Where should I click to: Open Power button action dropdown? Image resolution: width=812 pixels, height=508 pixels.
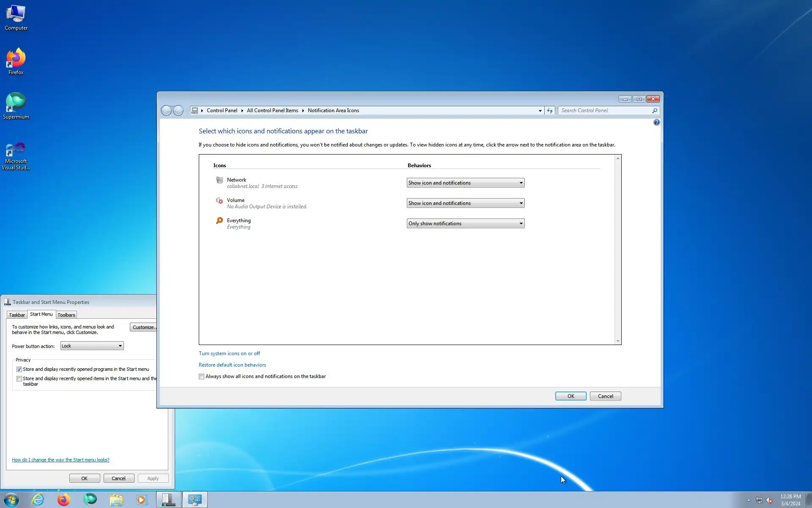coord(92,346)
